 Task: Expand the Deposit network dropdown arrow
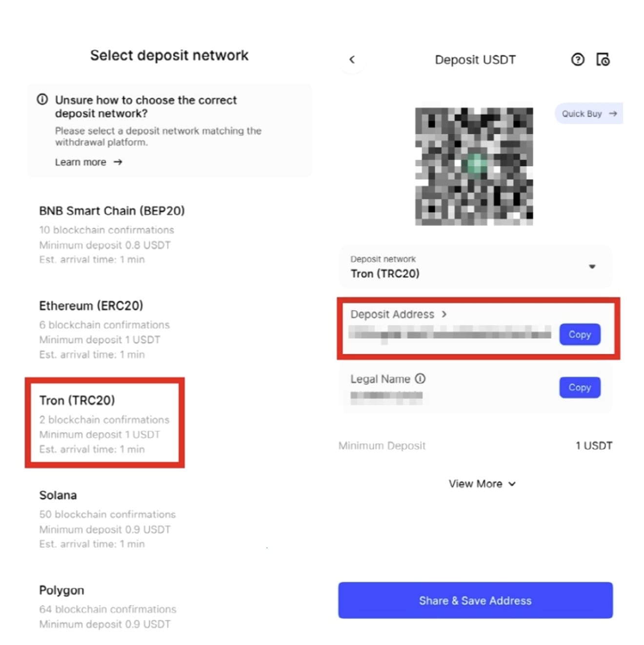(592, 267)
